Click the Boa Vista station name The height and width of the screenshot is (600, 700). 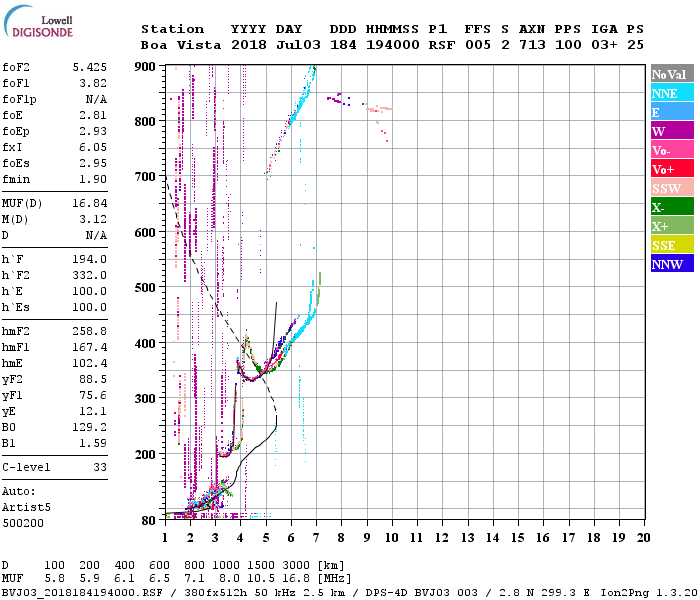pyautogui.click(x=181, y=45)
